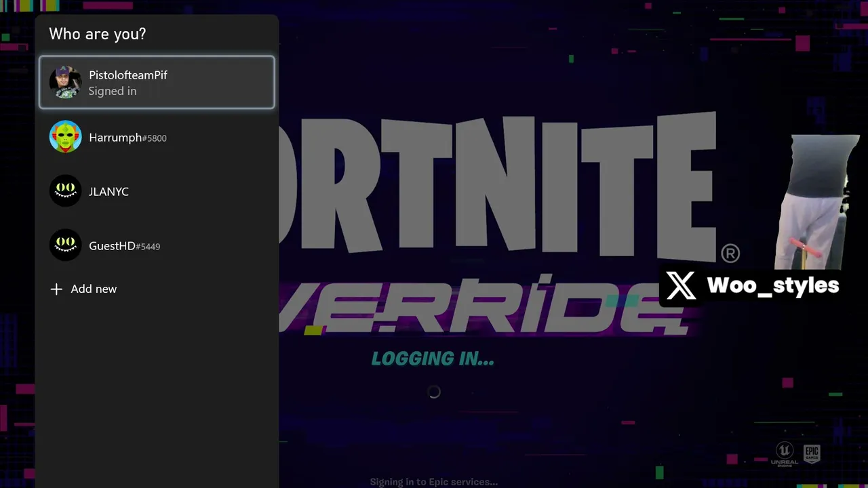Select the PistolofteamPif profile avatar
The image size is (868, 488).
click(66, 83)
